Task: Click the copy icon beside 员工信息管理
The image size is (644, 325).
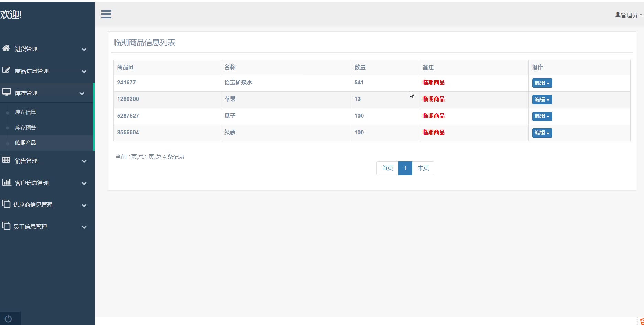Action: pyautogui.click(x=6, y=226)
